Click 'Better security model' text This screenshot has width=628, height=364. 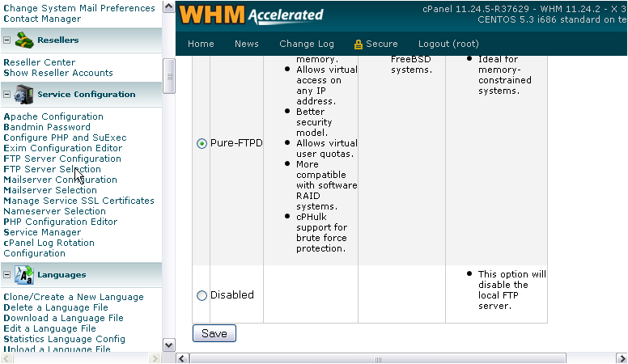[x=314, y=122]
